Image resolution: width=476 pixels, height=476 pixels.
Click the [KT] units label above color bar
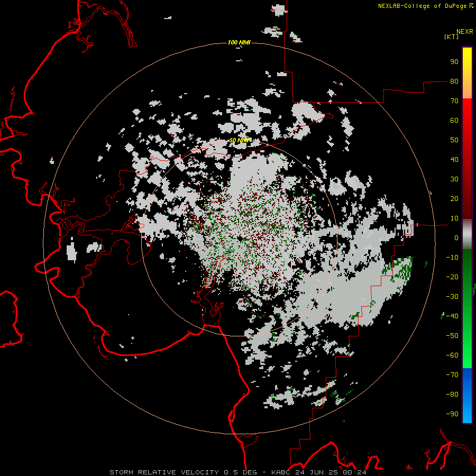(x=451, y=36)
